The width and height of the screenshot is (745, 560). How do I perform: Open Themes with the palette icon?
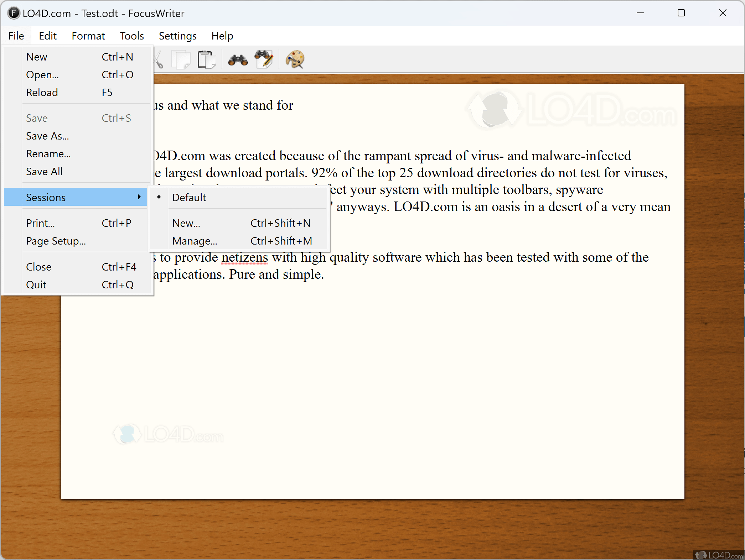click(295, 59)
